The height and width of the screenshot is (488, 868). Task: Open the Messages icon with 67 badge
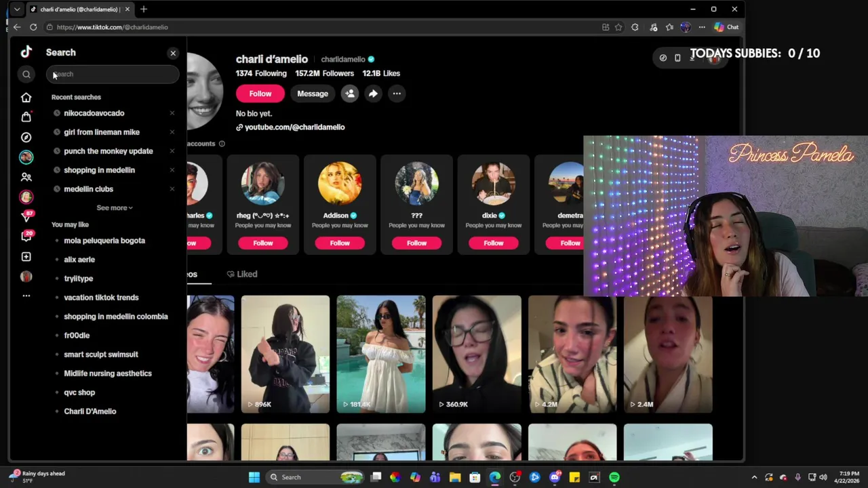26,216
